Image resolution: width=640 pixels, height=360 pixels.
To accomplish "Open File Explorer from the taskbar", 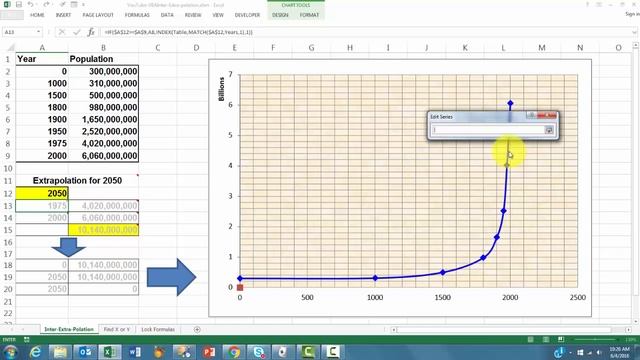I will pos(60,351).
